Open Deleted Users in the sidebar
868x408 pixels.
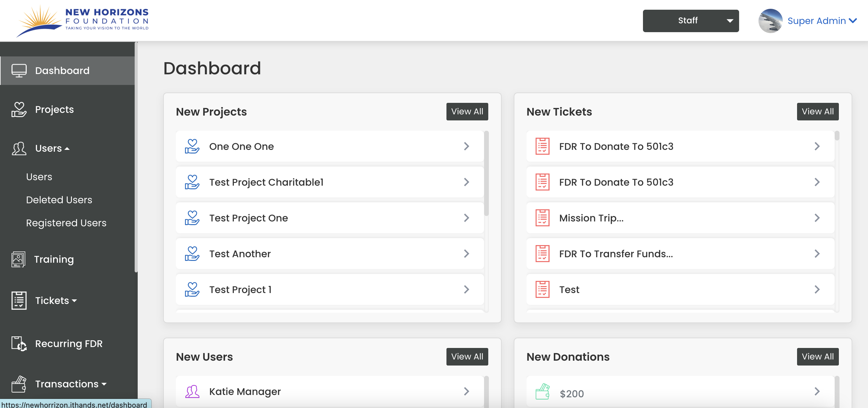coord(59,200)
